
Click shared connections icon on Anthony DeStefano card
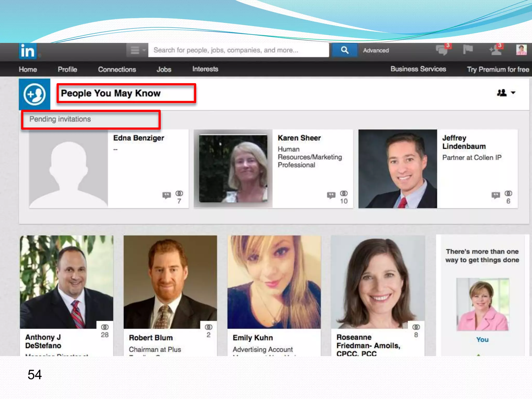[x=105, y=327]
